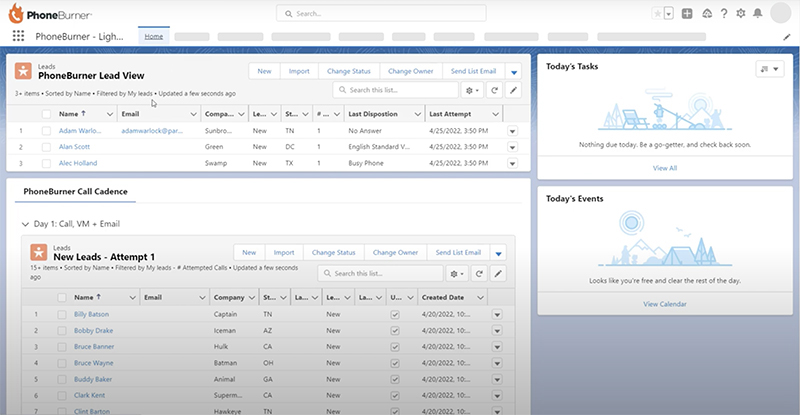Sort Lead View by Last Attempt column
This screenshot has height=415, width=800.
pos(450,114)
